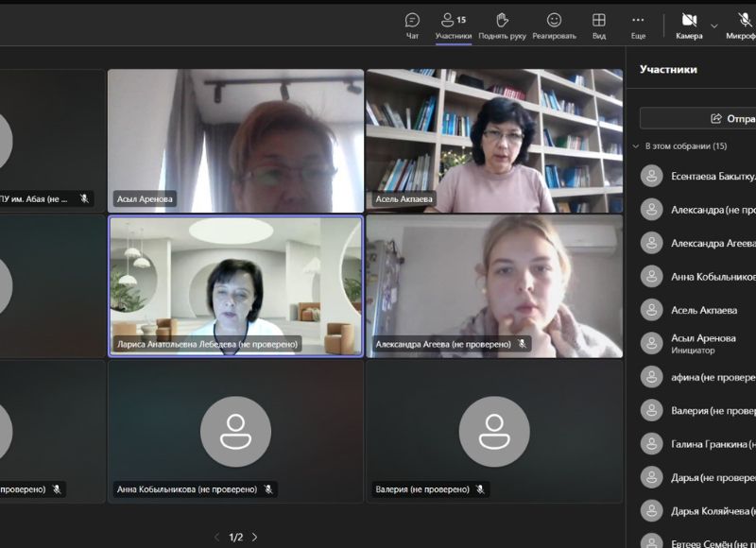
Task: Go to previous page of video grid
Action: (x=216, y=537)
